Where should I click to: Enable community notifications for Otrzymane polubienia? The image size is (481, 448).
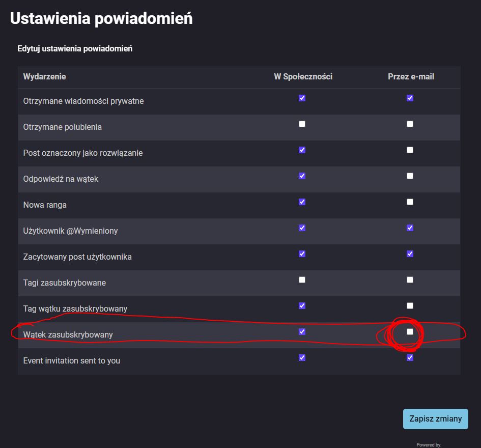tap(302, 124)
